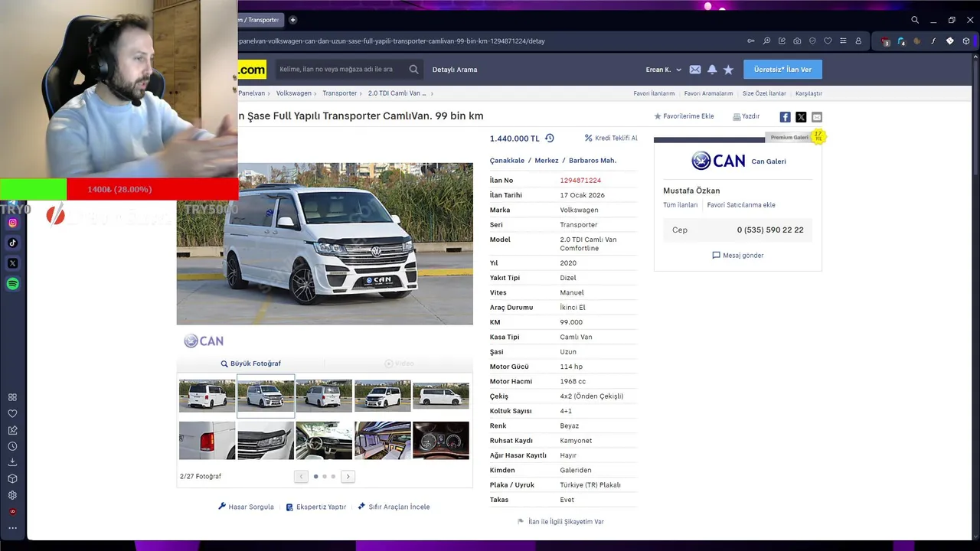Click Favorilerime Ekle link
Screen dimensions: 980x551
click(684, 116)
